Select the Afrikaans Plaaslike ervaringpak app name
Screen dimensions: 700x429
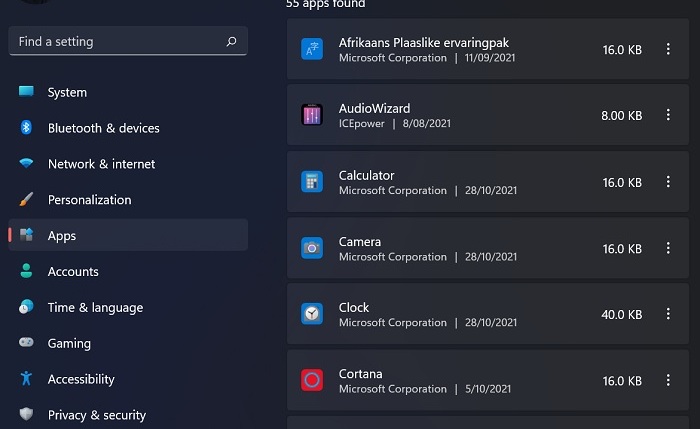[424, 42]
